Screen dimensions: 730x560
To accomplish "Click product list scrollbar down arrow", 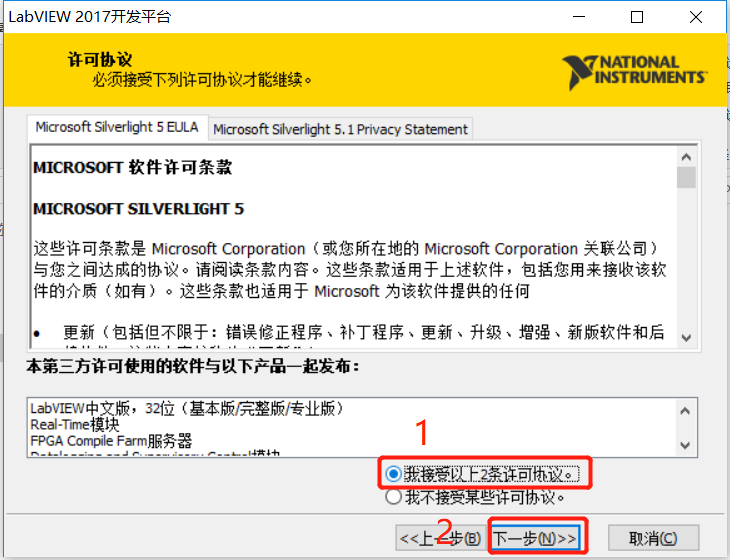I will pos(685,445).
